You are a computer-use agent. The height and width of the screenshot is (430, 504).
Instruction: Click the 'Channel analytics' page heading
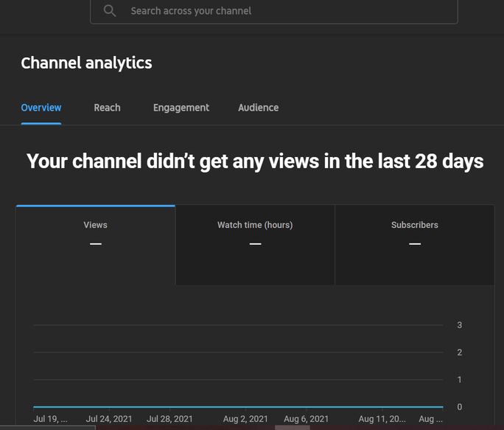86,63
